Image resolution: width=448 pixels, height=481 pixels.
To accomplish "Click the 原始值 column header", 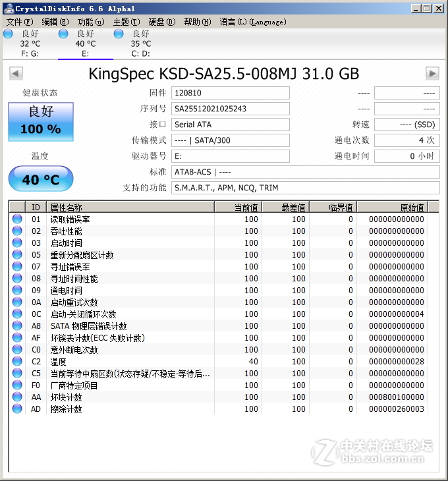I will (393, 208).
